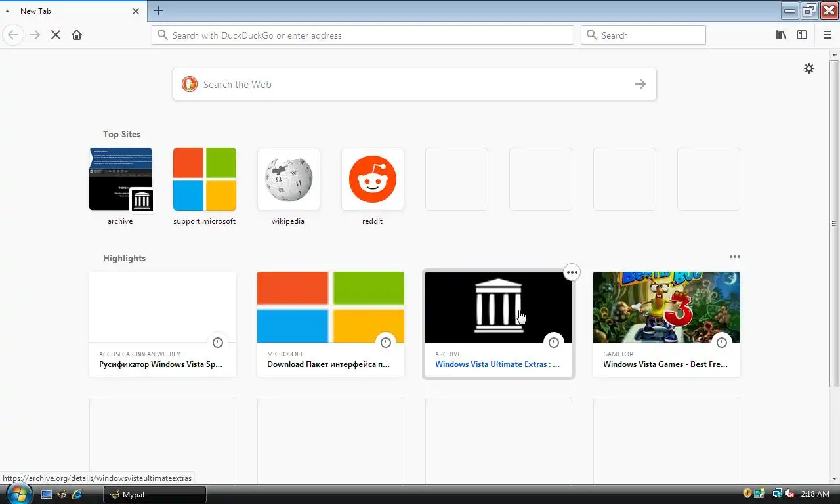Minimize the browser window
Image resolution: width=840 pixels, height=504 pixels.
click(x=790, y=9)
